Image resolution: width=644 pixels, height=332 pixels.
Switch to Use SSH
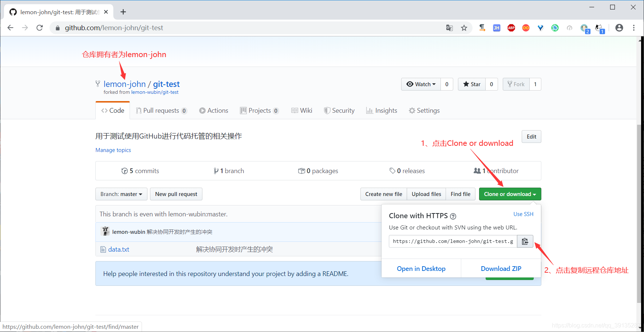pyautogui.click(x=524, y=214)
